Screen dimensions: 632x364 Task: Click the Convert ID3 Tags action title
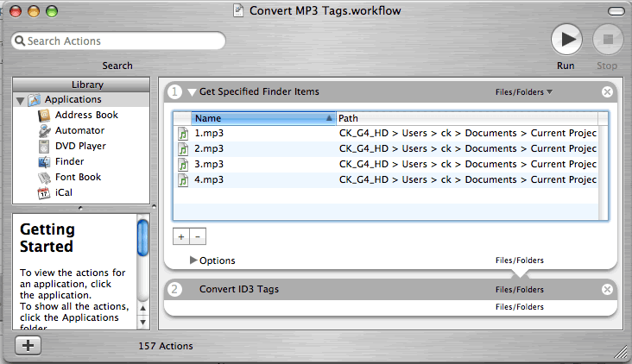pos(239,289)
